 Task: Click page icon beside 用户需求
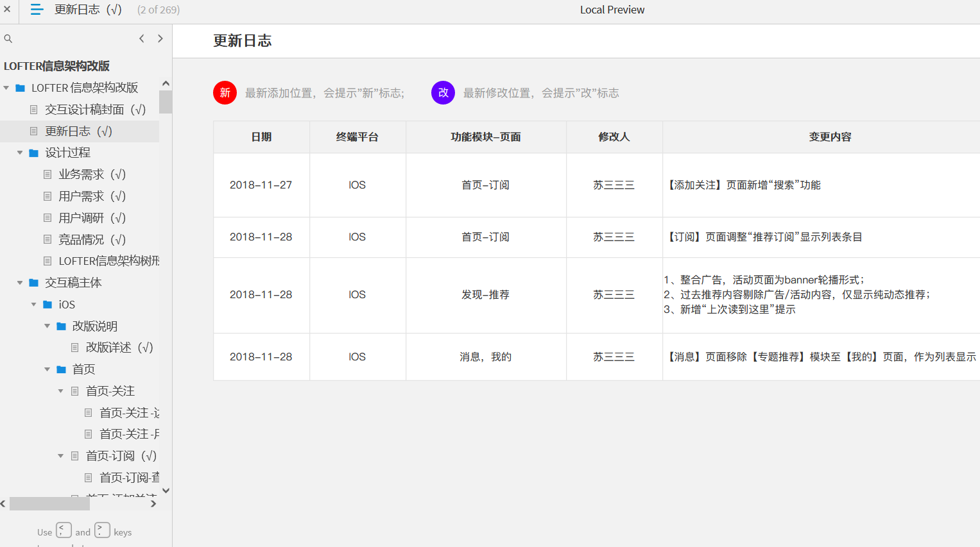pyautogui.click(x=47, y=196)
